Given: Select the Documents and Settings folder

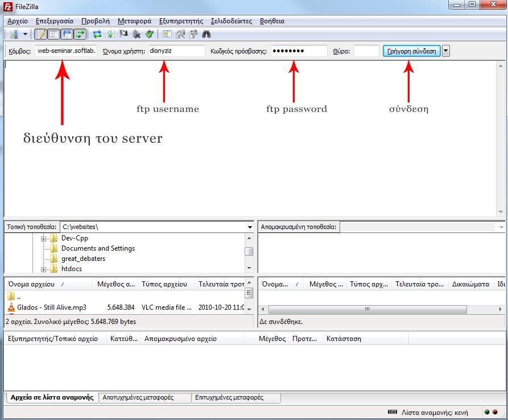Looking at the screenshot, I should tap(98, 248).
